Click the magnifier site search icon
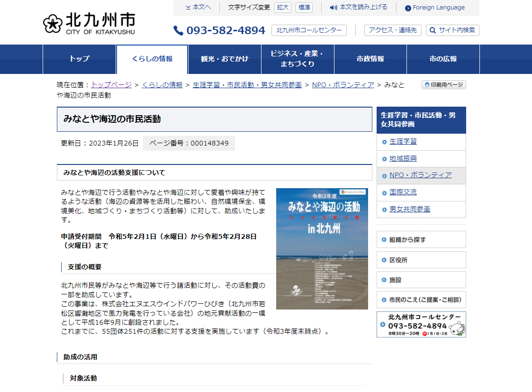 pos(433,30)
